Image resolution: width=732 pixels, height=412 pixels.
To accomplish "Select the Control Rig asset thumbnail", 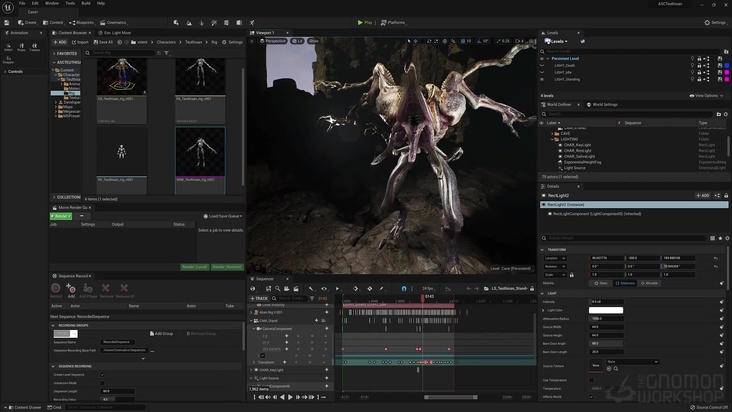I will tap(121, 77).
